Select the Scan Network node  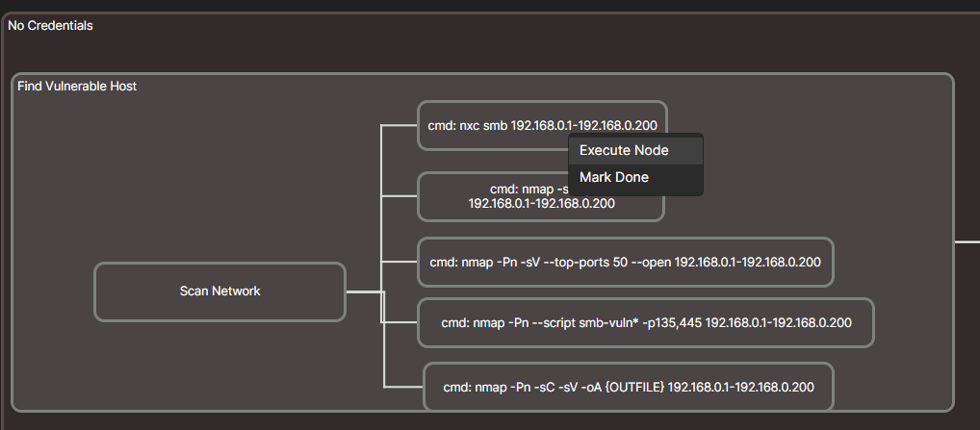219,291
